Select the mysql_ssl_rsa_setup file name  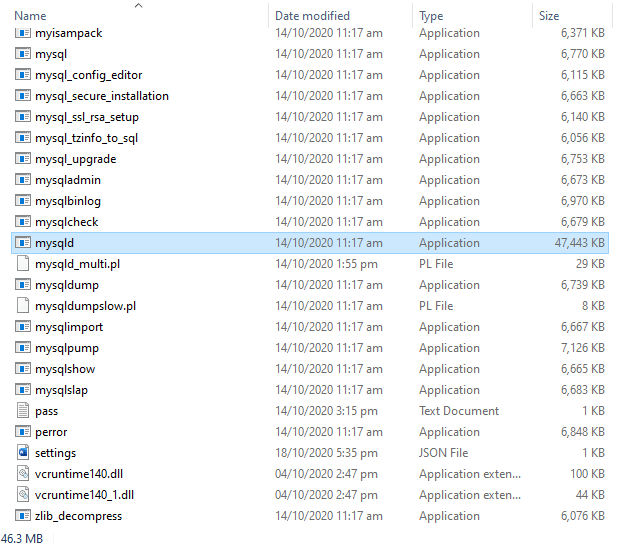[x=87, y=117]
